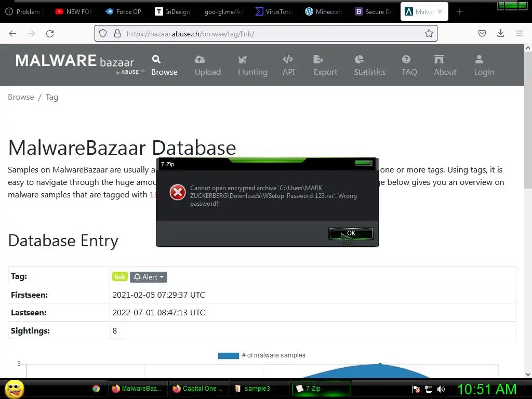Bookmark the page with the star icon
532x399 pixels.
coord(429,33)
